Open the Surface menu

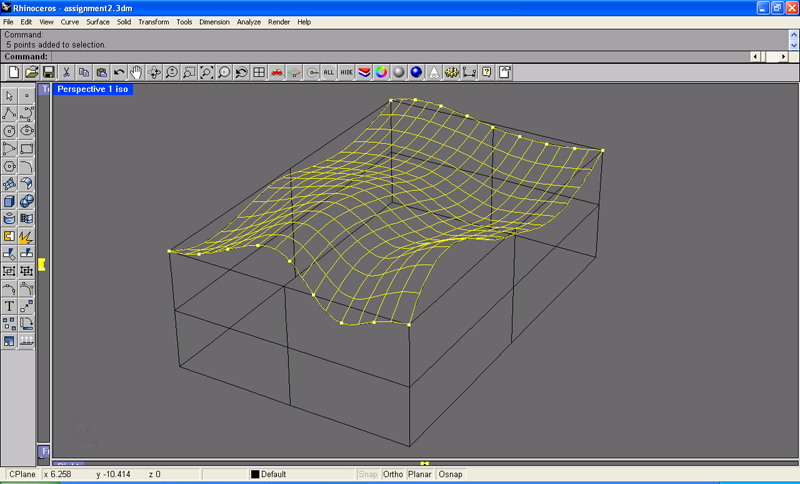pos(98,22)
